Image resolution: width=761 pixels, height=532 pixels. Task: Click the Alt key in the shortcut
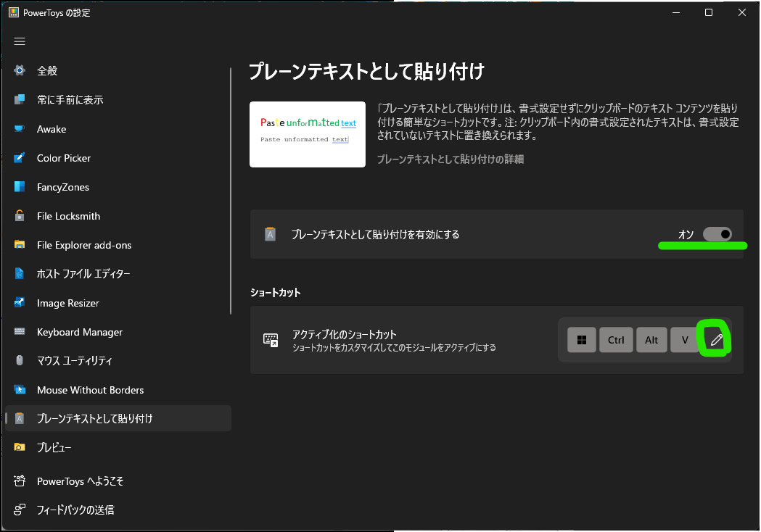pyautogui.click(x=651, y=340)
